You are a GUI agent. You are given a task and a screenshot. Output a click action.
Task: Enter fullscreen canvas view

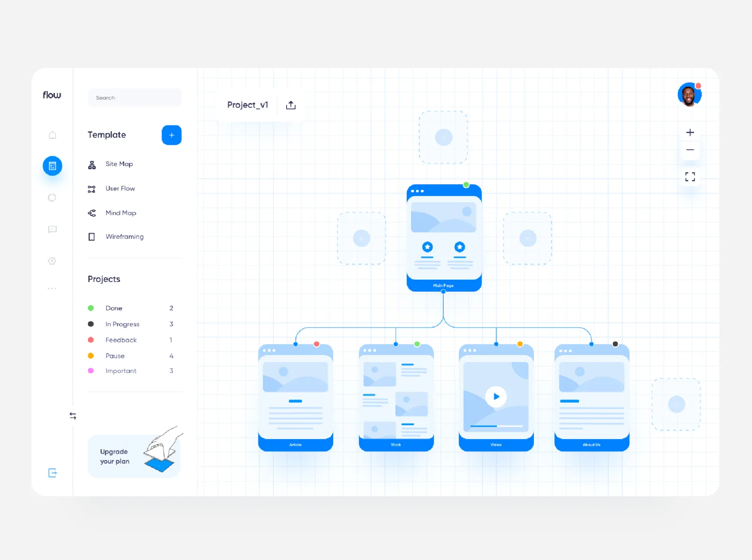(x=690, y=177)
